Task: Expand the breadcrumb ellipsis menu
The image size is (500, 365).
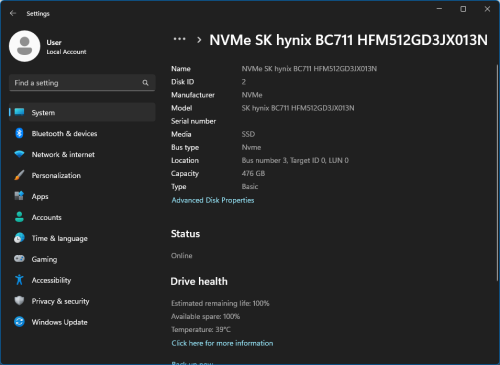Action: 179,39
